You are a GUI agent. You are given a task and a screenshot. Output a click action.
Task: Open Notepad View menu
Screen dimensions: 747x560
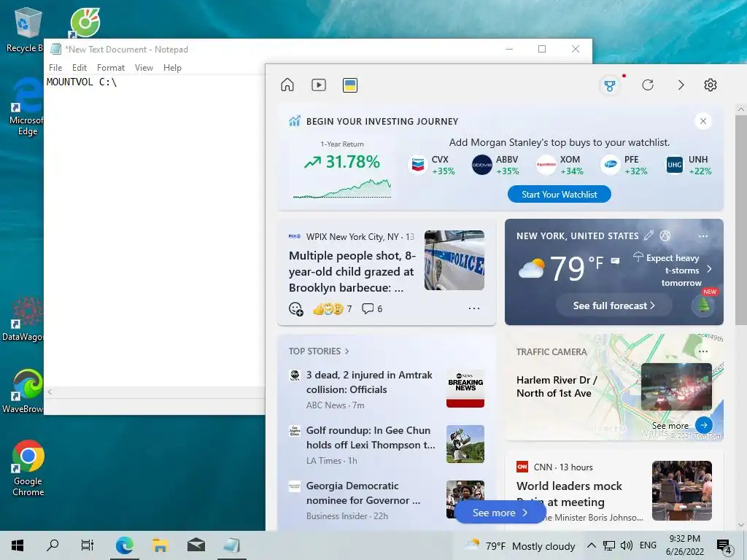(144, 68)
